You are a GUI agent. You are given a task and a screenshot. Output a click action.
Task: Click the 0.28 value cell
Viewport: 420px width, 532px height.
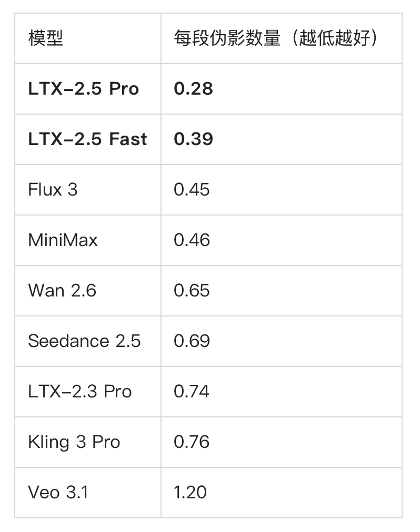(x=282, y=89)
